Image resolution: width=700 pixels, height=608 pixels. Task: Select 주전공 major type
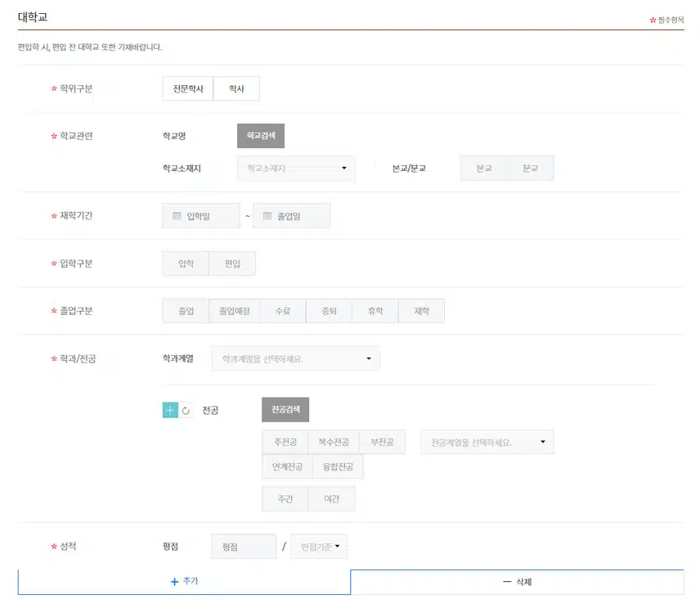pos(285,442)
